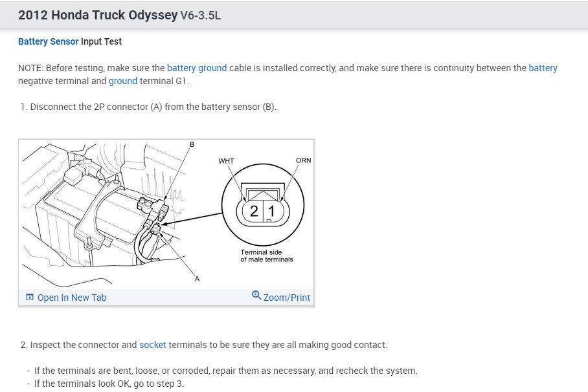Select Open In New Tab text

coord(72,298)
